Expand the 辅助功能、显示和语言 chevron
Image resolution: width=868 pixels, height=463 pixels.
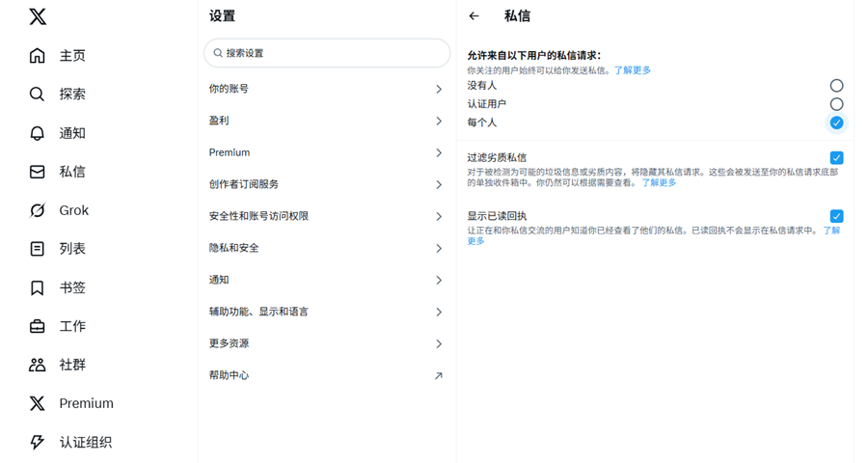[439, 312]
